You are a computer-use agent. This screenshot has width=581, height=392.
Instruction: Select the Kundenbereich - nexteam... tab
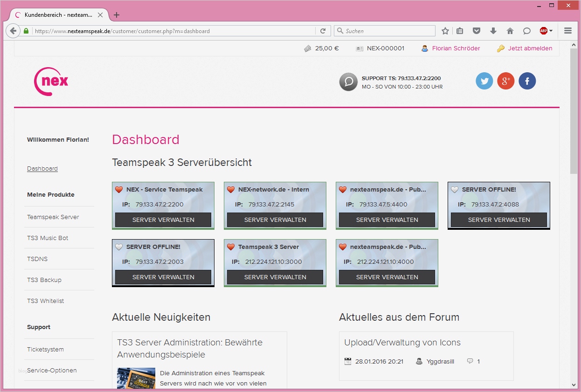coord(59,15)
